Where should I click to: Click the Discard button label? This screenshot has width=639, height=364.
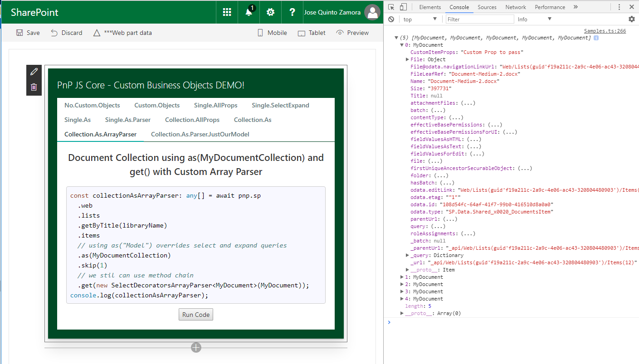(72, 33)
